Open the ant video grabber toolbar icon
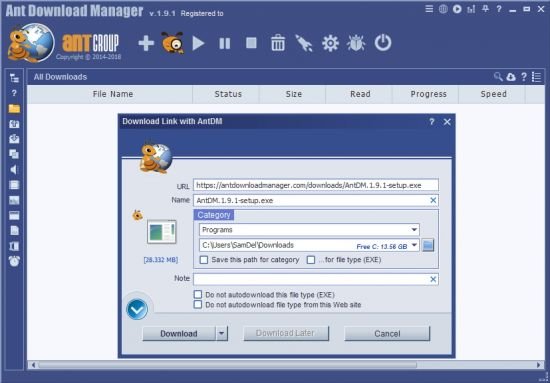This screenshot has height=383, width=550. pyautogui.click(x=172, y=43)
